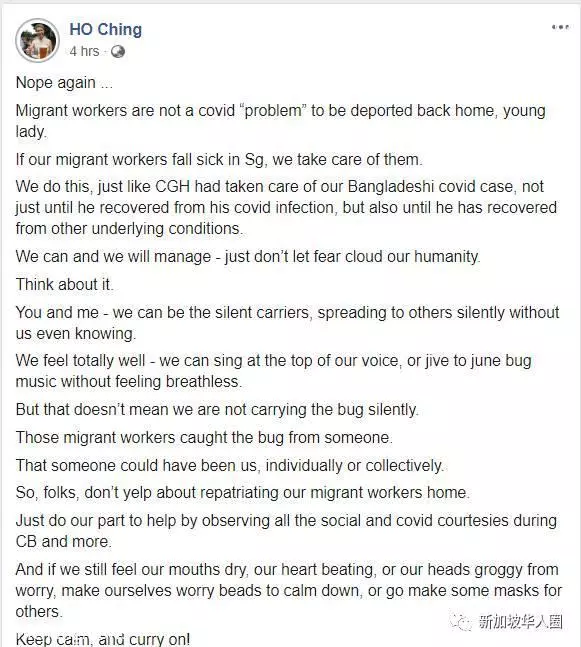Click the 'Keep calm, and curry on!' closing line
Viewport: 581px width, 647px height.
[103, 639]
